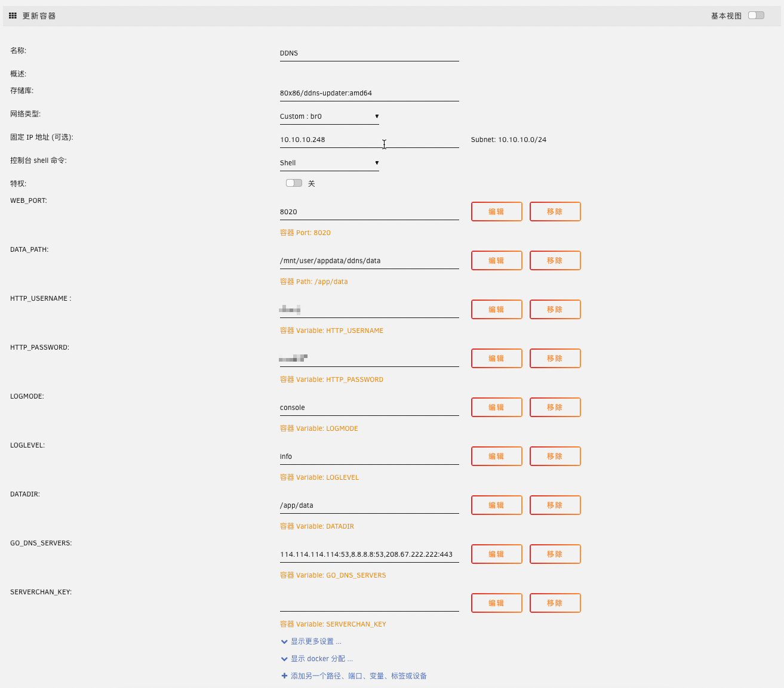Click the LOGLEVEL field with info
Image resolution: width=784 pixels, height=688 pixels.
[x=370, y=456]
